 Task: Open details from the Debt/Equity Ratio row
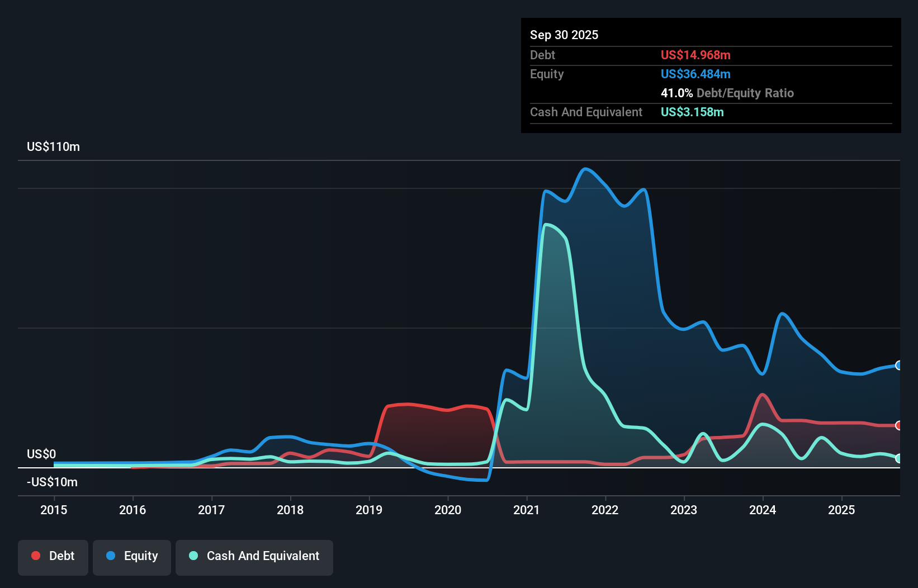point(727,93)
